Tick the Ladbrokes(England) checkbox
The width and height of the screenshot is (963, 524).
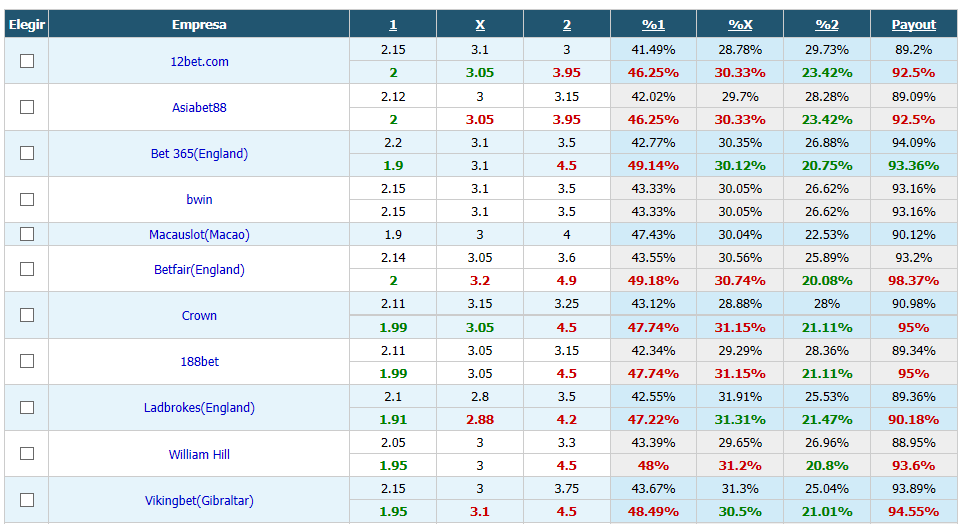pyautogui.click(x=27, y=408)
